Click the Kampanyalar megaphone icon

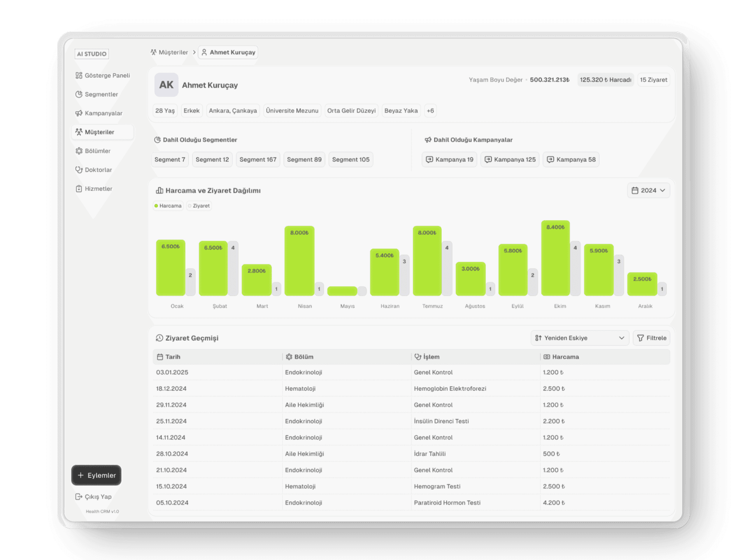tap(79, 113)
